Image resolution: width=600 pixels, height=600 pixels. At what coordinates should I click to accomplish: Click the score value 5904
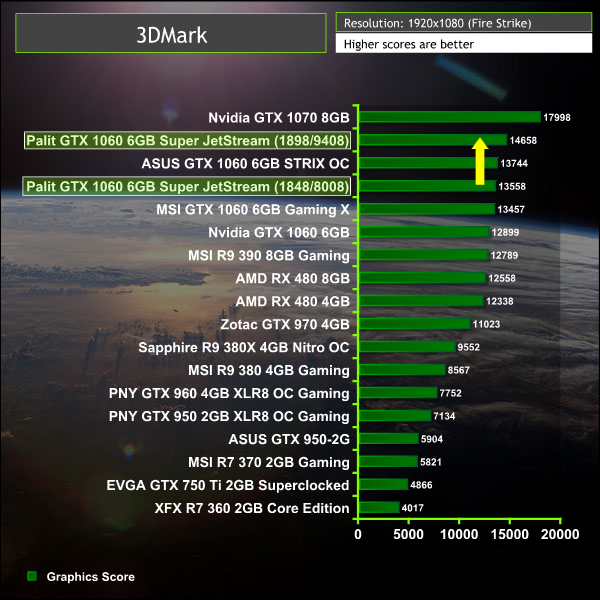tap(432, 439)
